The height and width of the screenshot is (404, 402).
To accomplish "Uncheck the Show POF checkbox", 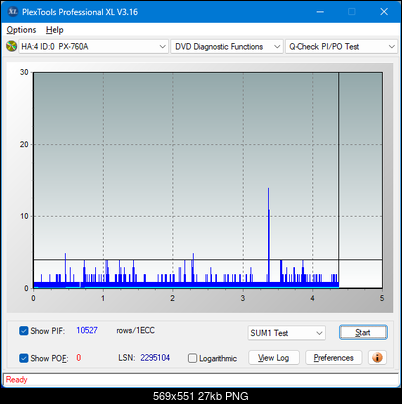I will click(24, 358).
